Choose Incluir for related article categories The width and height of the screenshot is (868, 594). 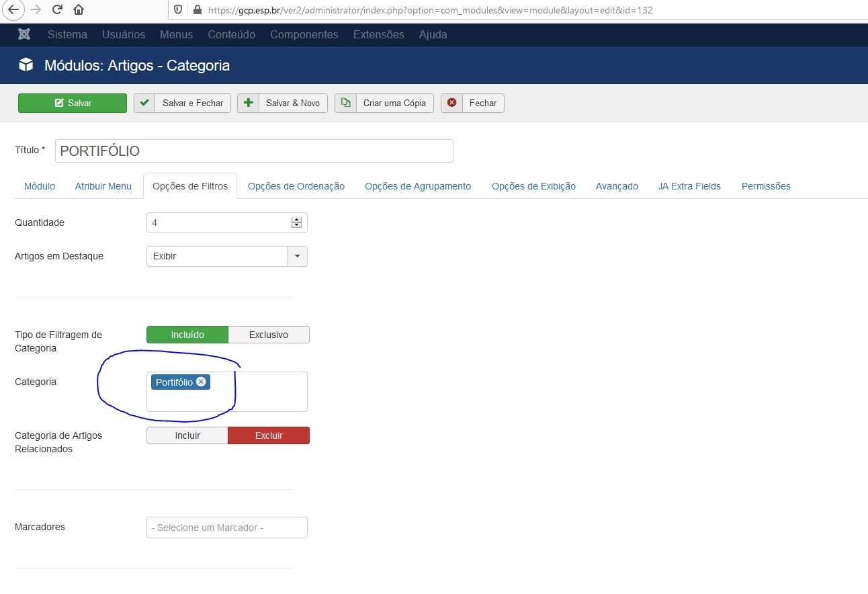(x=187, y=435)
